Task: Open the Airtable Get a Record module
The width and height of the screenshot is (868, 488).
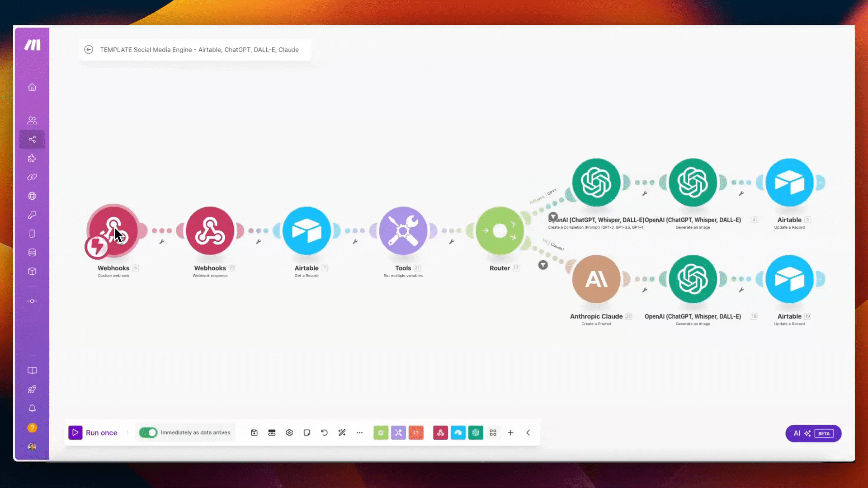Action: [x=307, y=231]
